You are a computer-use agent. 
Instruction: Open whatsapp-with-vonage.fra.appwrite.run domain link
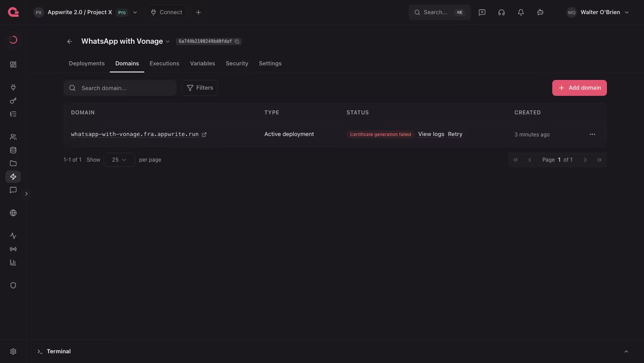[135, 134]
